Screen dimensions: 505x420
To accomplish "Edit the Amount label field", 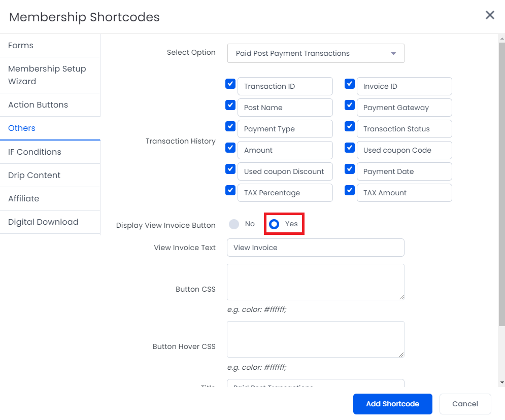I will 285,150.
